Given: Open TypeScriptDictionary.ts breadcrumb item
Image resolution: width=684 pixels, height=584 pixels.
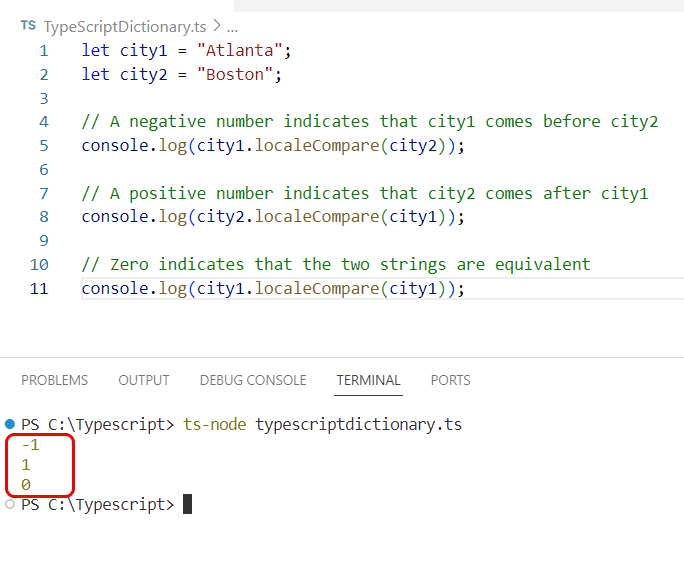Looking at the screenshot, I should (x=125, y=27).
